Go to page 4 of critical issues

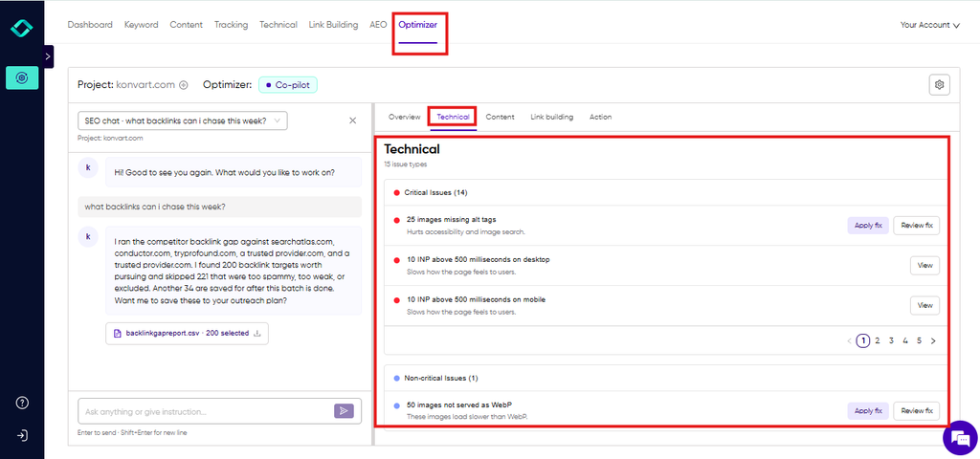pos(905,341)
